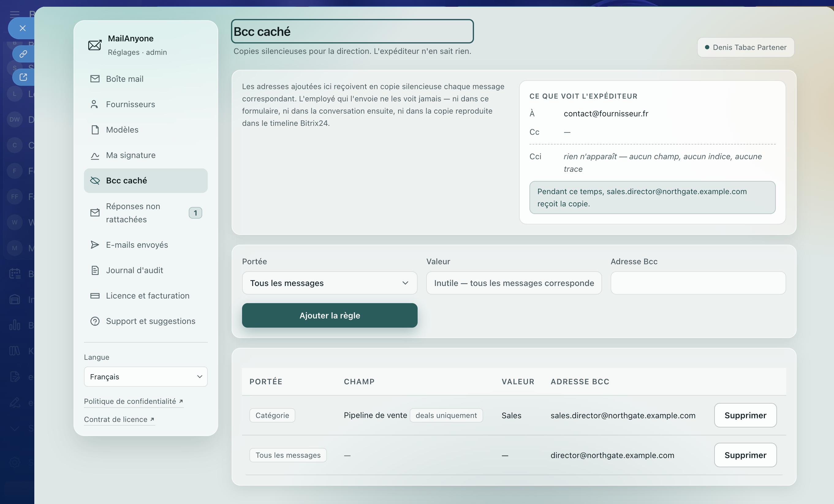Click the Tous les messages tag in the table

[x=288, y=455]
